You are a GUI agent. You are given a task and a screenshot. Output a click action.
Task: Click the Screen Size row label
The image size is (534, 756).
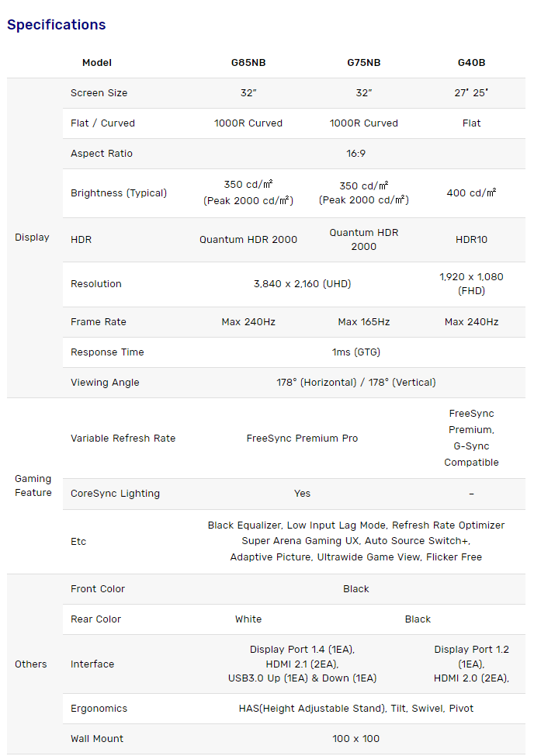(x=99, y=93)
